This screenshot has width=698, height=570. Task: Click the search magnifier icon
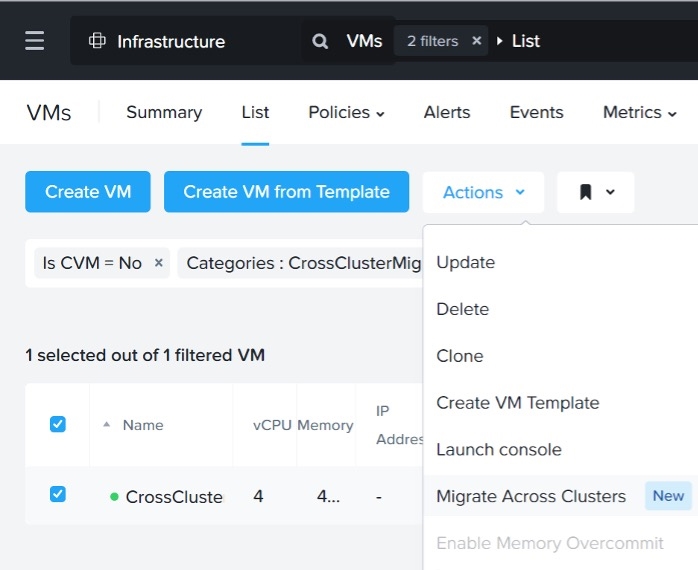[320, 41]
